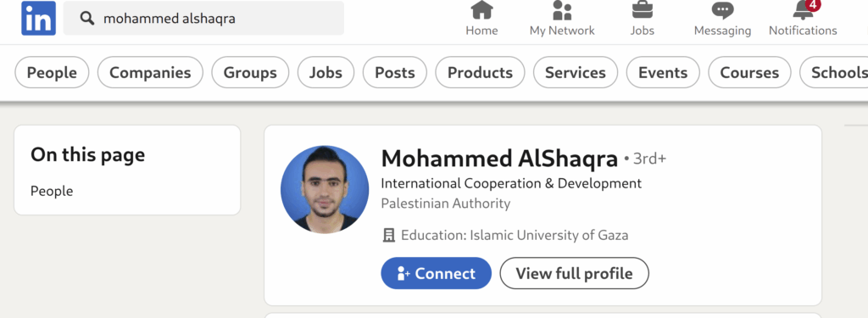Select the Events filter pill

click(x=663, y=73)
